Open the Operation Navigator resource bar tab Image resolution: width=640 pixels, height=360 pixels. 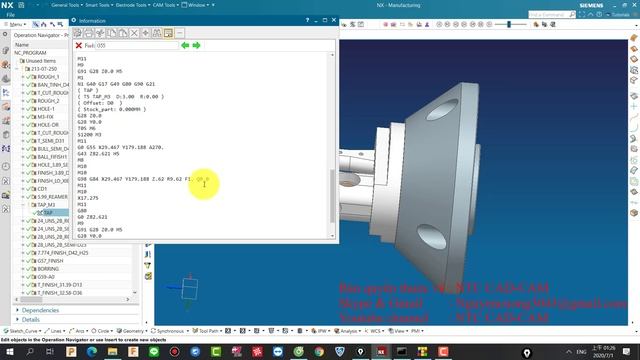[6, 92]
